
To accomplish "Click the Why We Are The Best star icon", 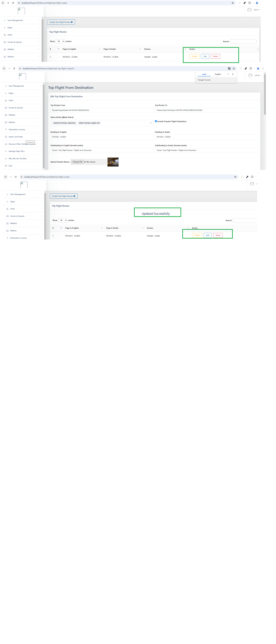I will coord(6,159).
